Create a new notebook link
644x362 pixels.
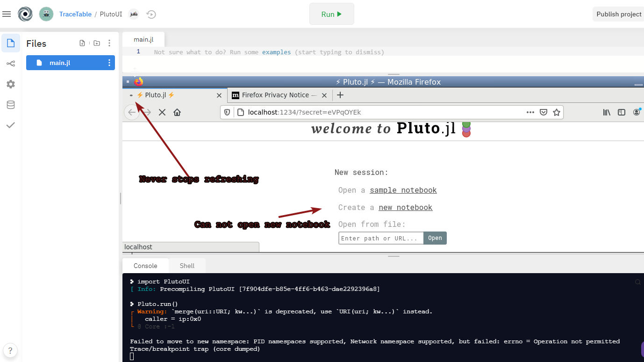coord(406,208)
